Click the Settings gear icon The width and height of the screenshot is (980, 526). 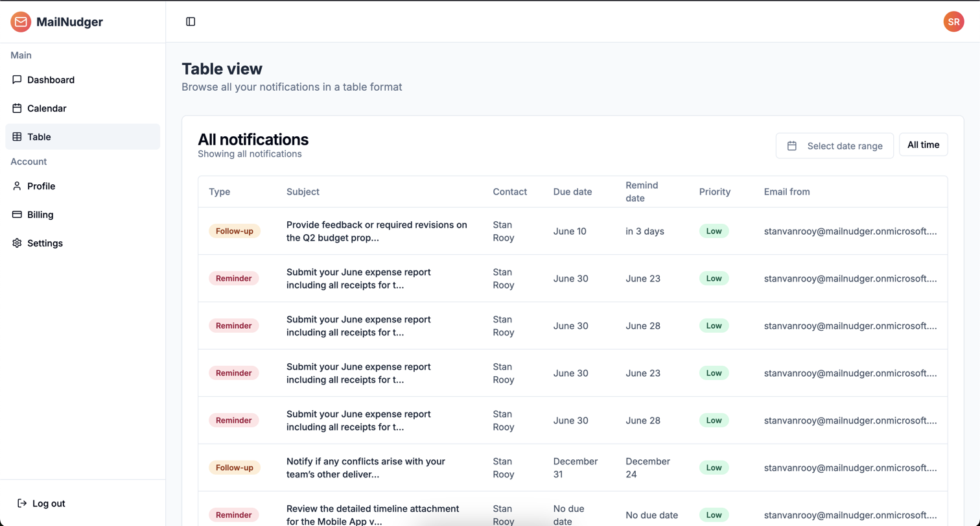click(17, 243)
